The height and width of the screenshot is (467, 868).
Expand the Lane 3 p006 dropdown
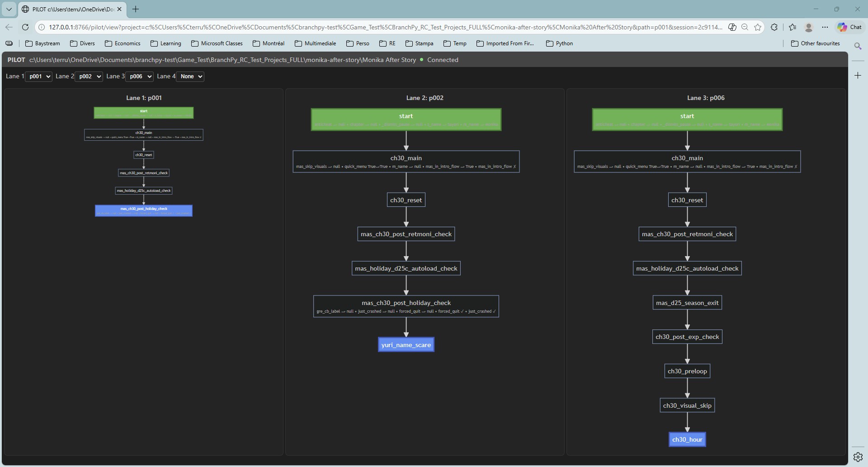[139, 76]
